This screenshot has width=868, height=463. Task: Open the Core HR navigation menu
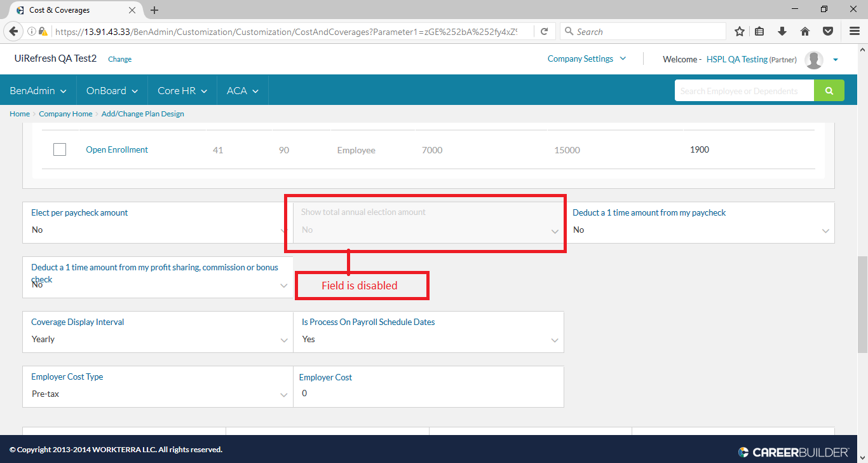coord(182,91)
